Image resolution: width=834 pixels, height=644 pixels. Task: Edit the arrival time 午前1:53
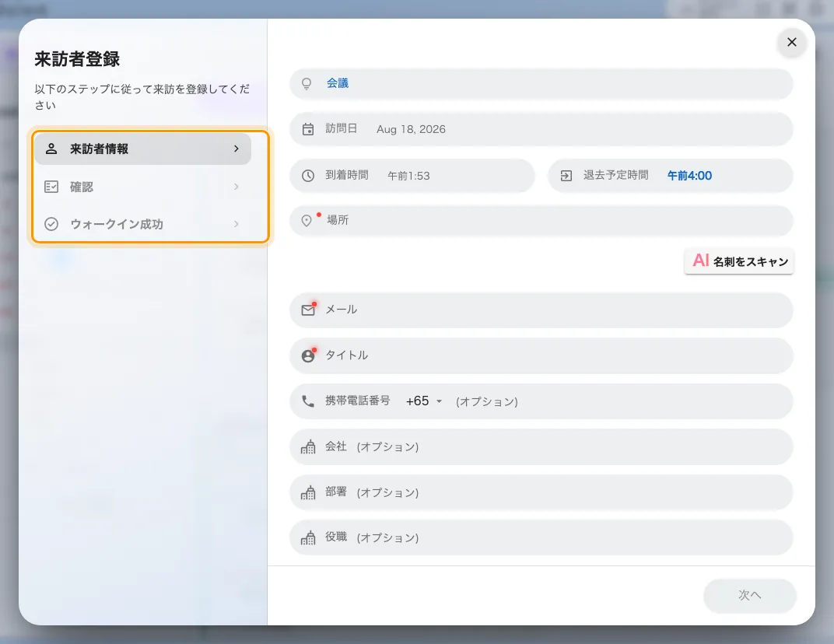coord(408,176)
